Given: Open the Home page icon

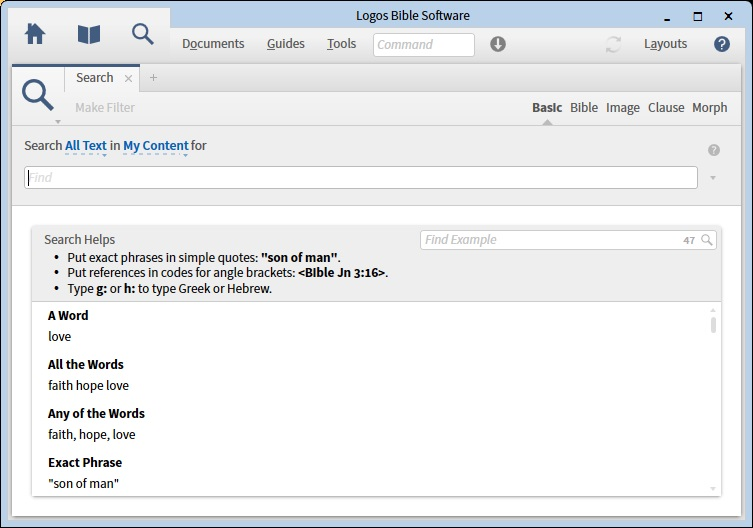Looking at the screenshot, I should click(35, 34).
